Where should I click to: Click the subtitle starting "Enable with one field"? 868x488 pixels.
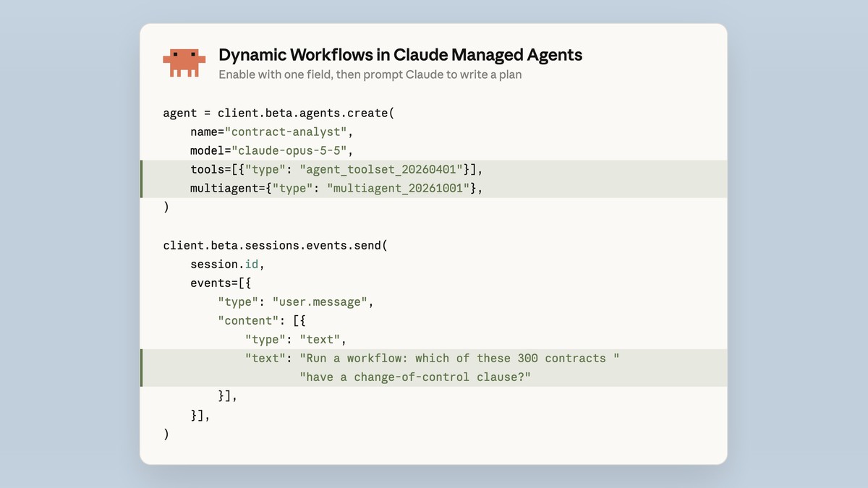(x=370, y=74)
